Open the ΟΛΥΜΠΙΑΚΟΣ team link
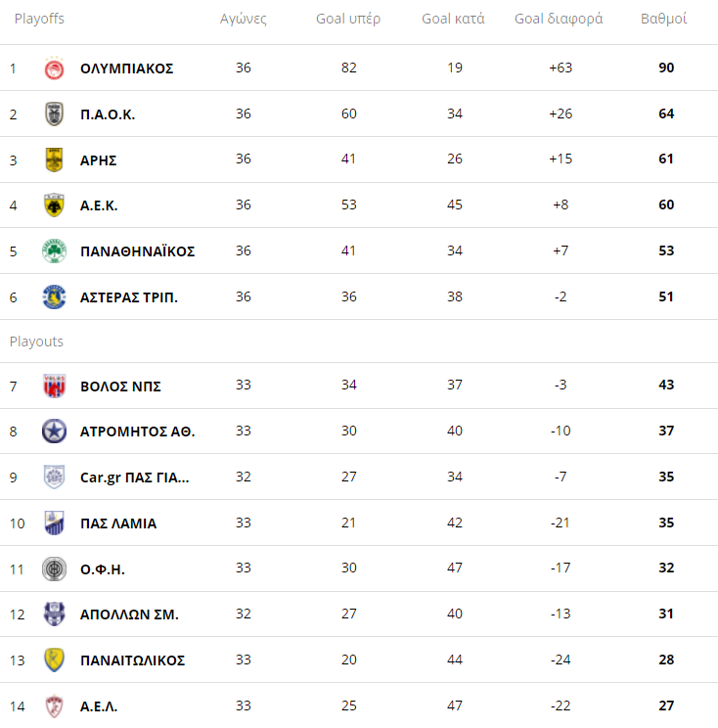Image resolution: width=718 pixels, height=728 pixels. click(126, 68)
